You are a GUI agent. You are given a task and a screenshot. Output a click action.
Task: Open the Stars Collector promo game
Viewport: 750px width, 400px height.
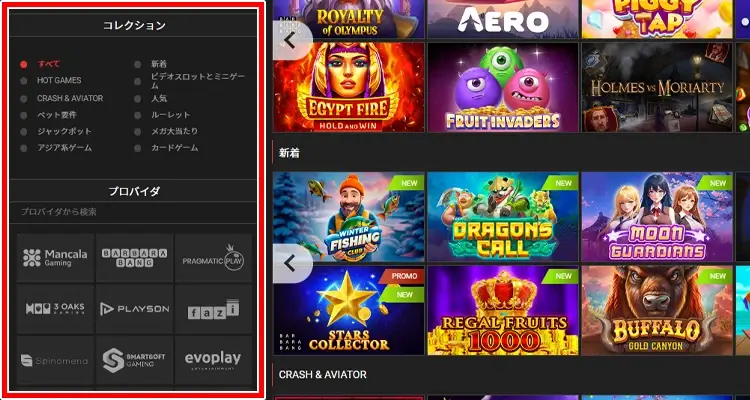(348, 311)
